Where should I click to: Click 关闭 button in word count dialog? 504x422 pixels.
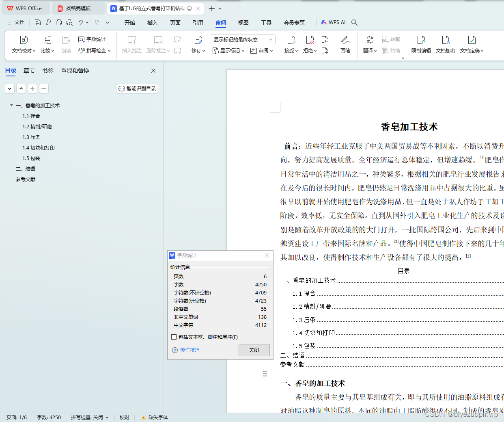[254, 350]
